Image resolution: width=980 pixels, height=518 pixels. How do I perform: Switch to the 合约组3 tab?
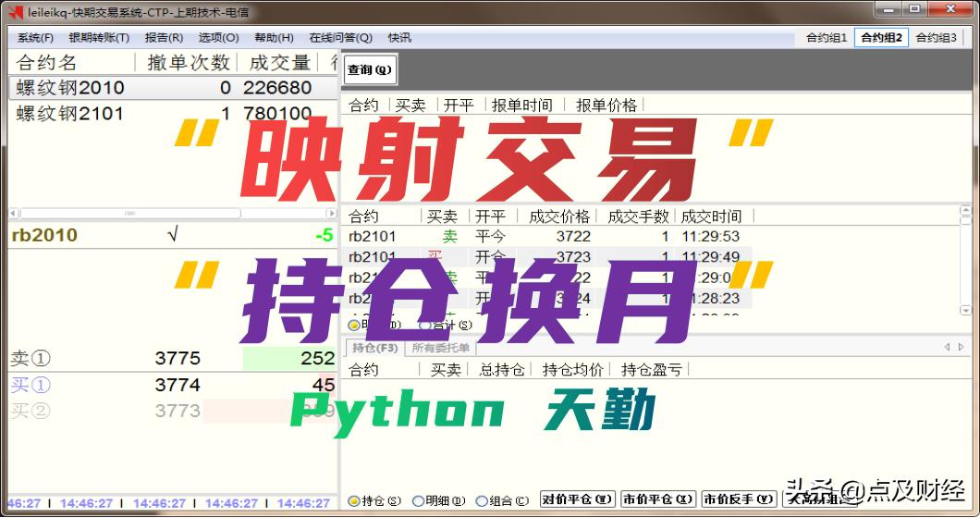[x=936, y=38]
